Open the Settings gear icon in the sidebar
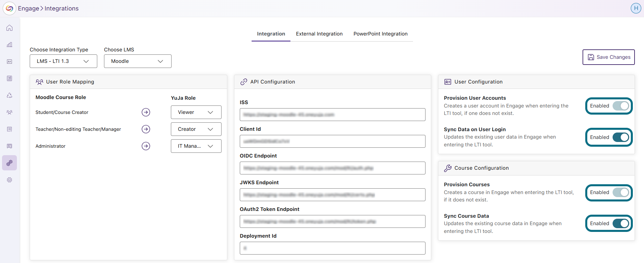 pos(9,180)
